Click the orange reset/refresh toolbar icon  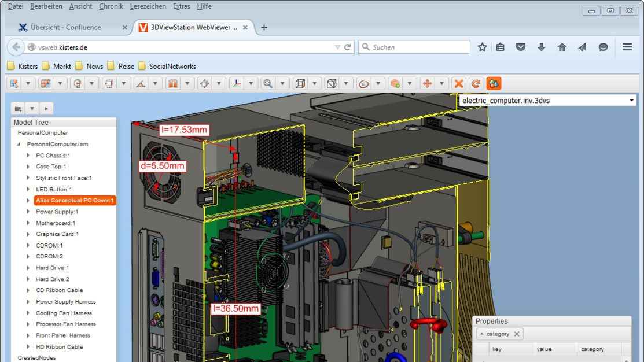[476, 84]
